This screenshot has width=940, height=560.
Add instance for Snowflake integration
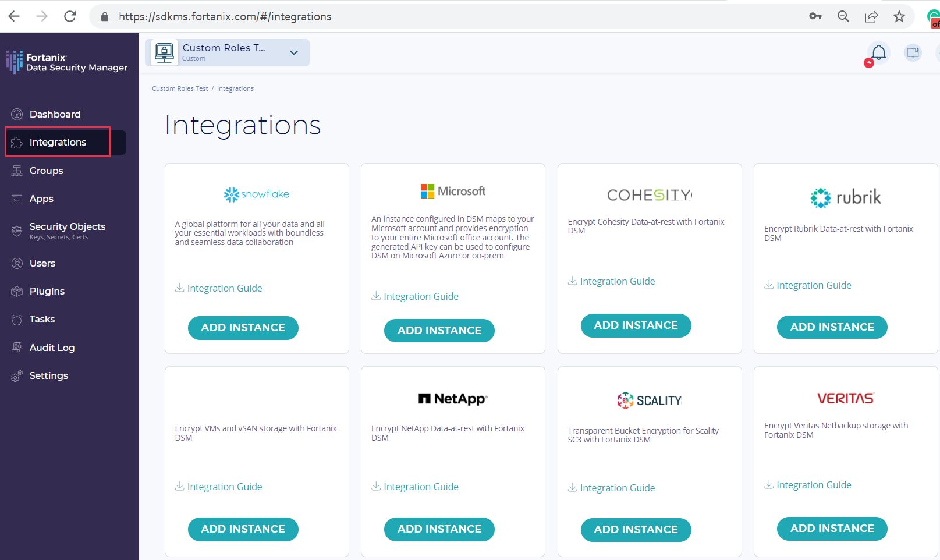tap(243, 328)
